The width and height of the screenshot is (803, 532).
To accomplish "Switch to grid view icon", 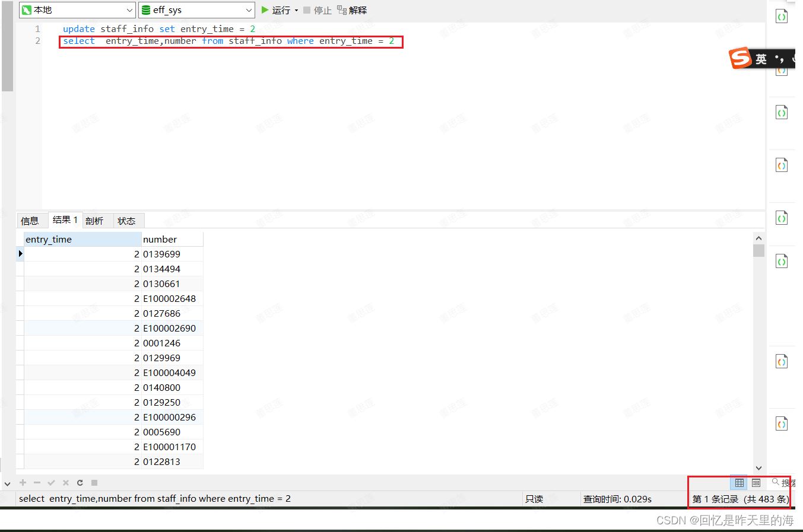I will click(x=739, y=483).
